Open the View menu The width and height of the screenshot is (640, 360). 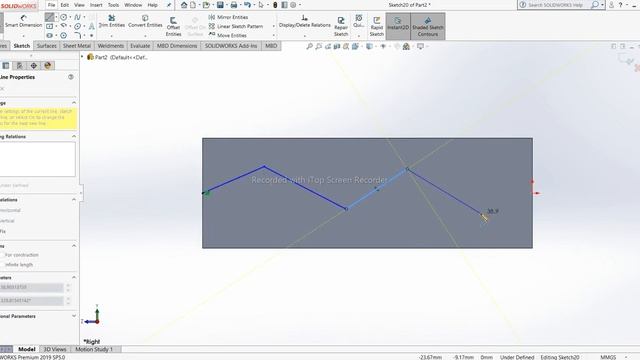click(79, 5)
